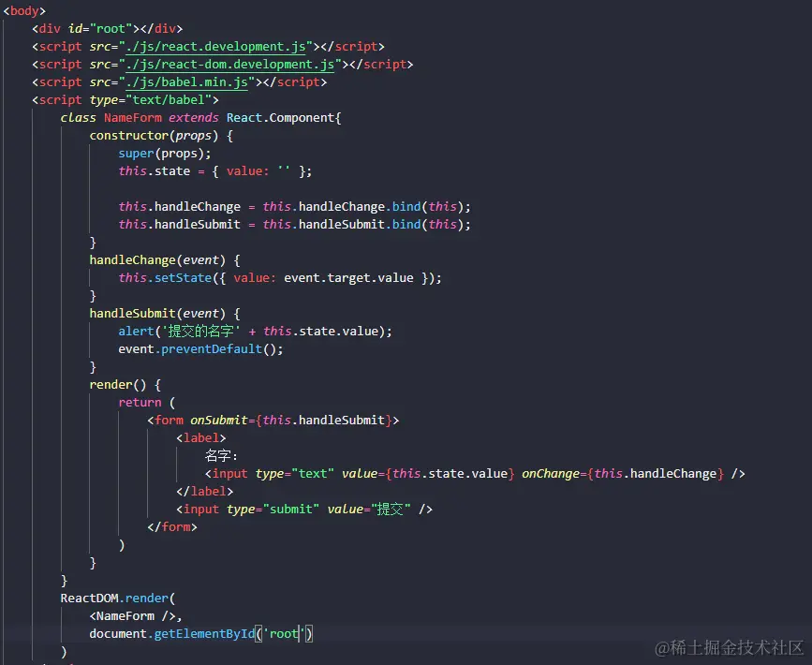This screenshot has width=812, height=665.
Task: Click the opening <label> tag
Action: pos(201,438)
